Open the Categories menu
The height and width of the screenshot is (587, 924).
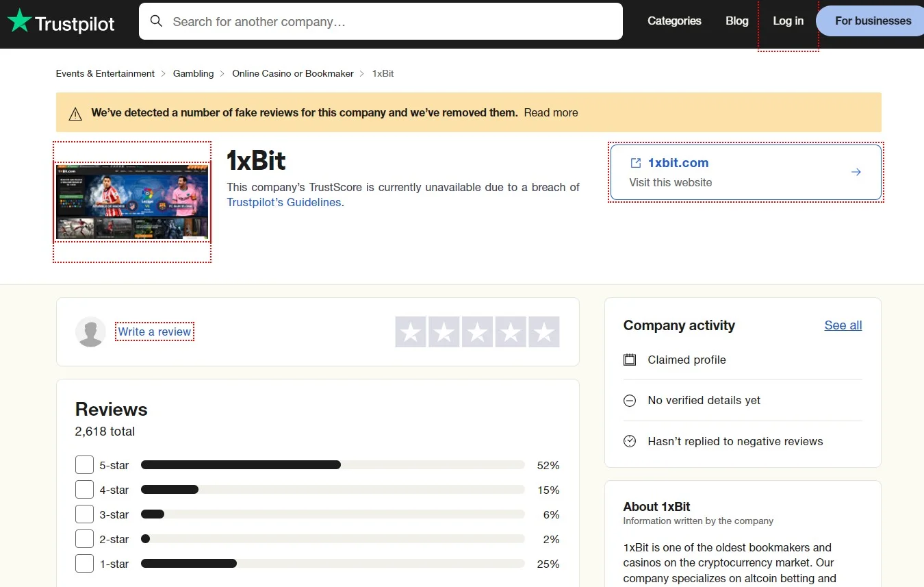(674, 21)
